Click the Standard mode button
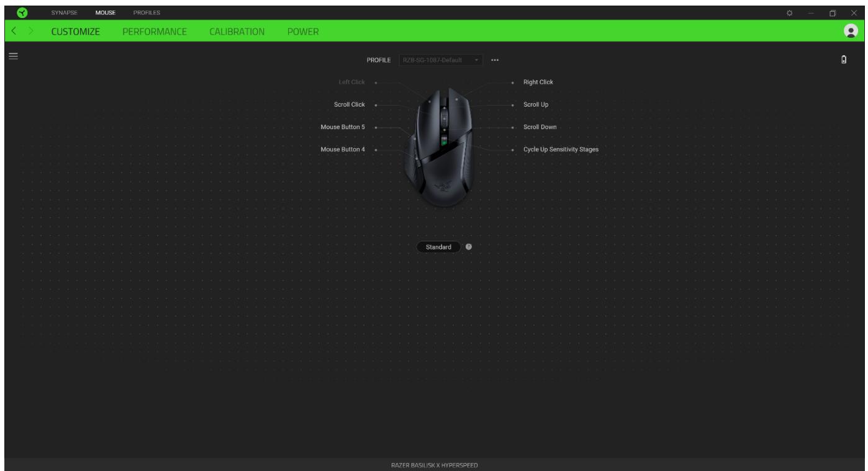The width and height of the screenshot is (868, 471). point(438,247)
